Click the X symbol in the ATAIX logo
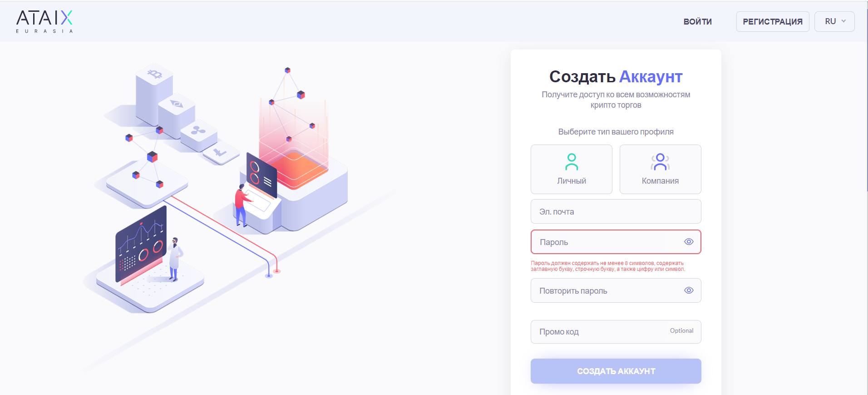868x395 pixels. coord(66,17)
